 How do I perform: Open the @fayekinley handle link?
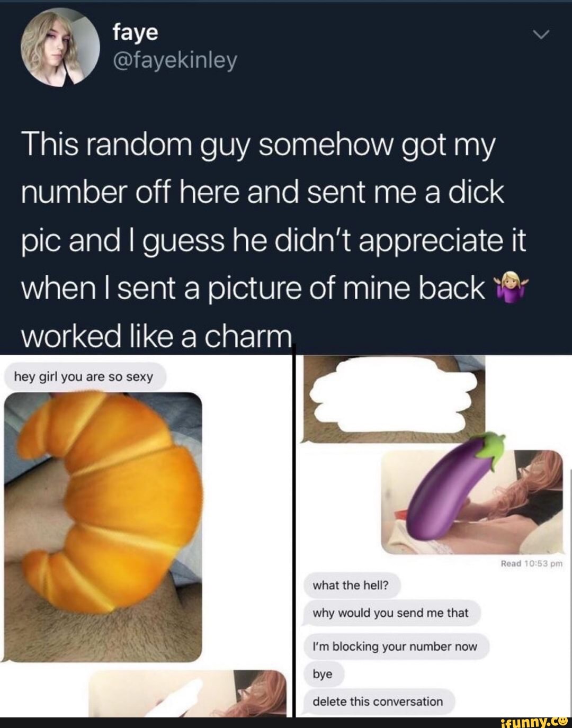coord(174,61)
